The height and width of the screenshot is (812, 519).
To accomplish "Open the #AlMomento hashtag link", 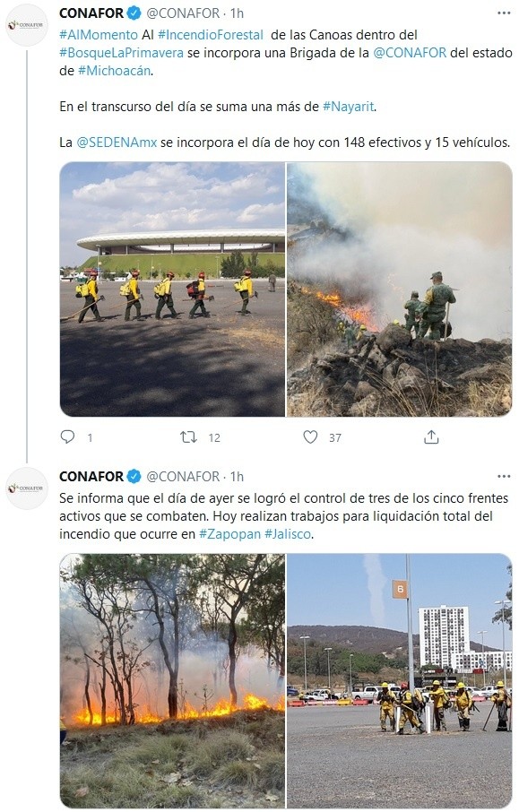I will 99,35.
